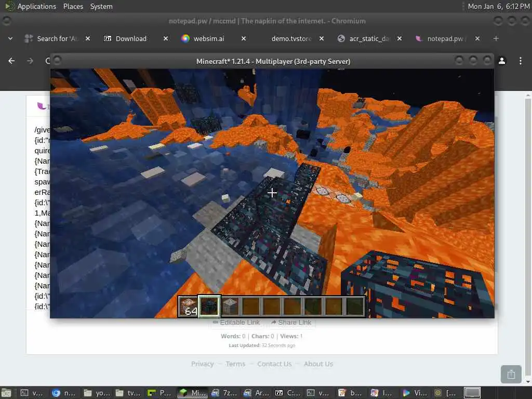Click the floating share button on page
The image size is (532, 399).
(511, 374)
